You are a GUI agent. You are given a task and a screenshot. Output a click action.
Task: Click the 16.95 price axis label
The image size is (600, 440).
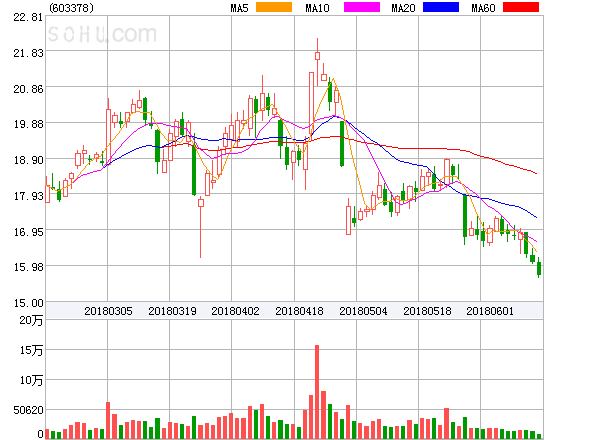coord(28,232)
